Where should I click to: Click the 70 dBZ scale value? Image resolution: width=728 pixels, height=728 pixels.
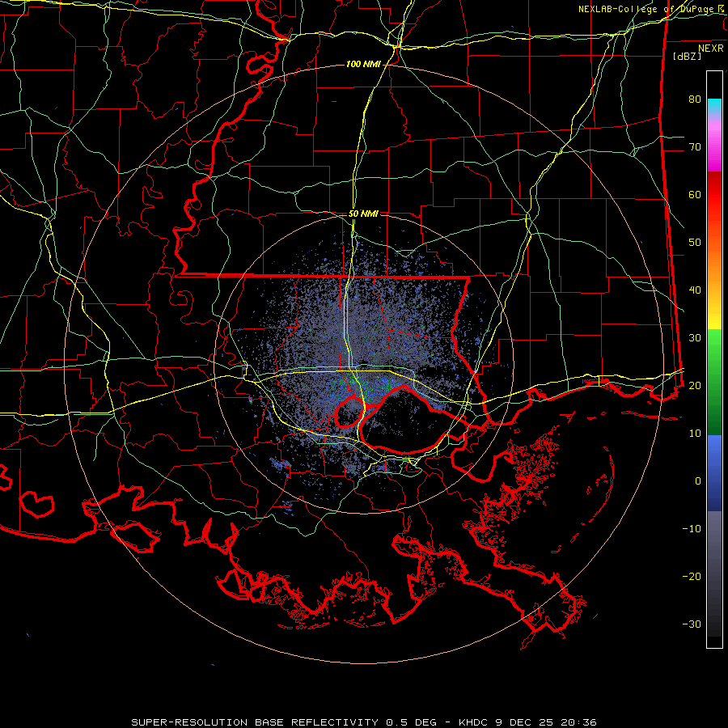point(695,146)
